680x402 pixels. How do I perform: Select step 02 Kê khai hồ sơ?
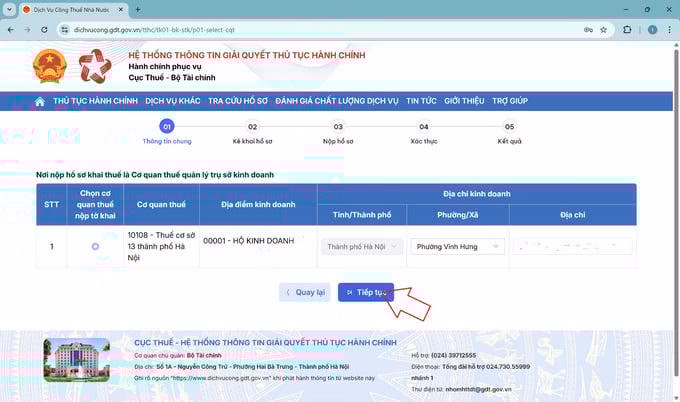click(x=253, y=127)
